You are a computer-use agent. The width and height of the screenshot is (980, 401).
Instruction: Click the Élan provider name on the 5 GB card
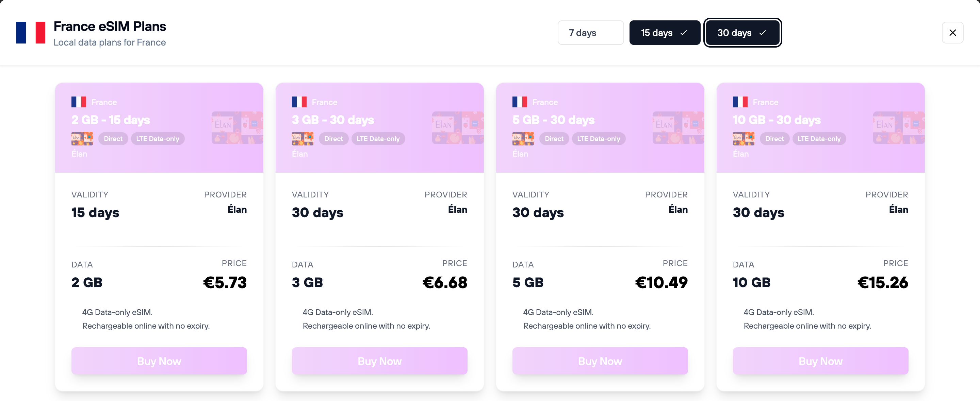coord(678,209)
